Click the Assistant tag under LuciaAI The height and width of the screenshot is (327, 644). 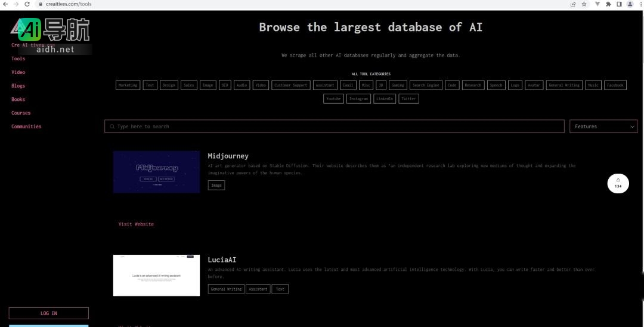click(258, 289)
